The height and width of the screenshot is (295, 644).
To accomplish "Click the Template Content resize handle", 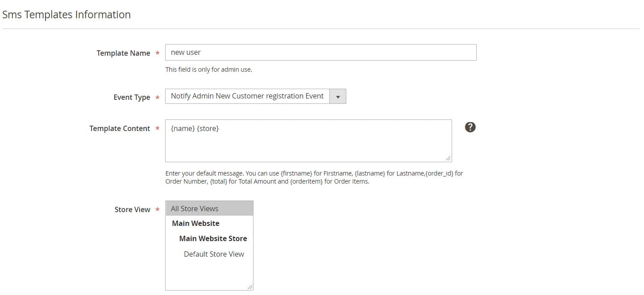I will [448, 158].
